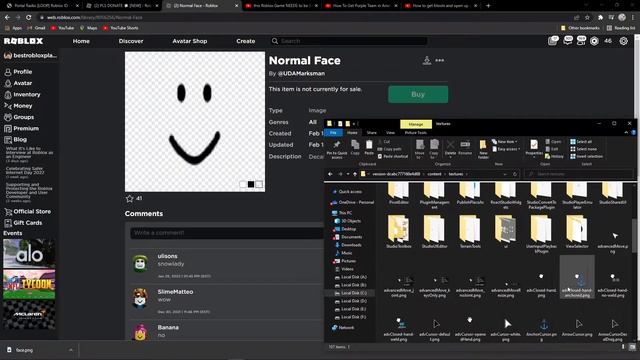Select black preview background swatch
The height and width of the screenshot is (360, 640).
(x=251, y=184)
